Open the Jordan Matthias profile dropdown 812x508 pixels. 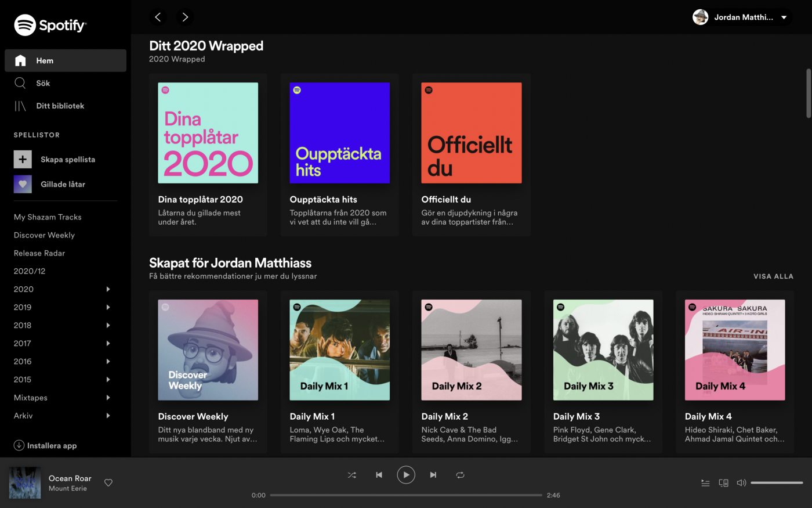[x=742, y=17]
